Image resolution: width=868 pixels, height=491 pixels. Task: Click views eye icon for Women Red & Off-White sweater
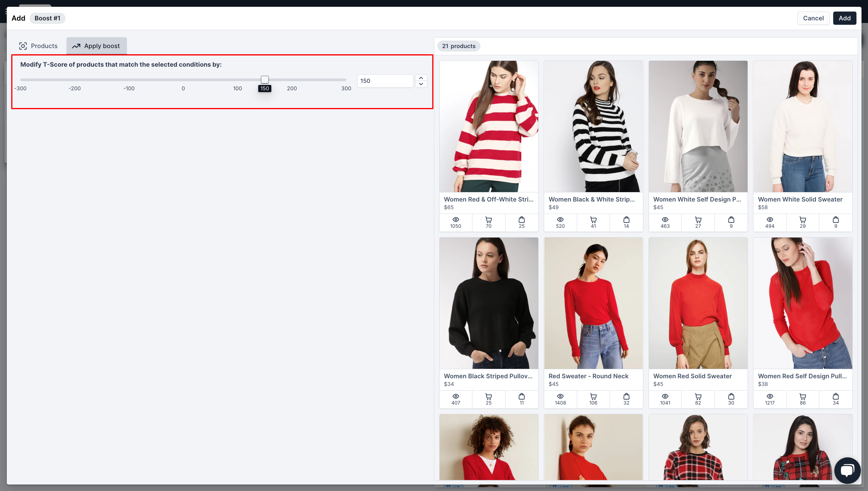tap(456, 220)
